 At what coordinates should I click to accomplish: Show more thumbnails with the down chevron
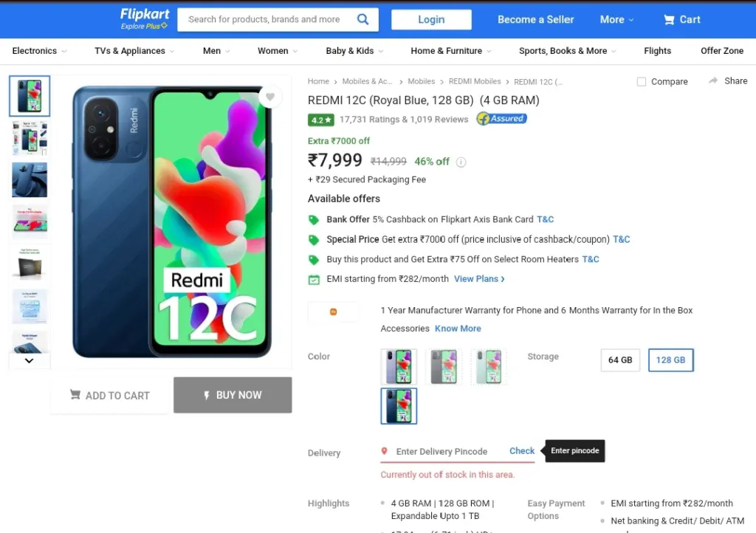30,360
